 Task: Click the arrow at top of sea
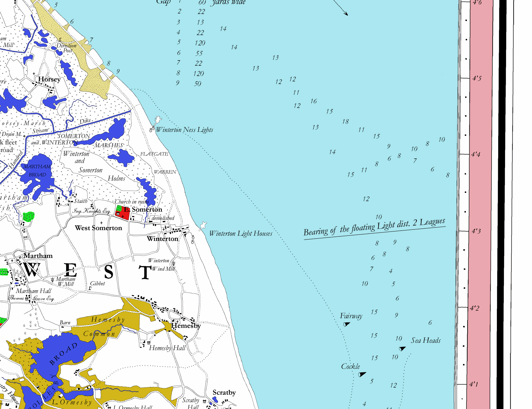pos(341,8)
